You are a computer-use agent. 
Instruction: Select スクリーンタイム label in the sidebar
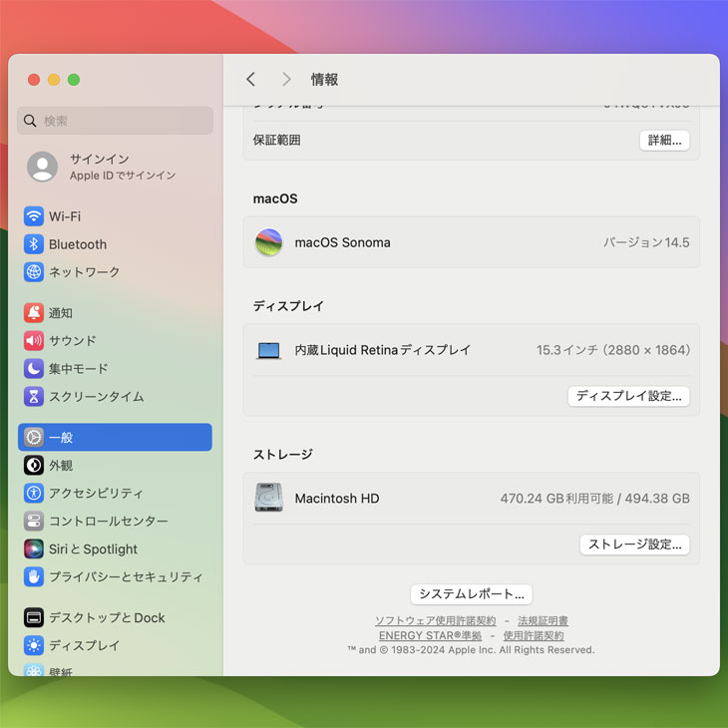click(x=97, y=397)
